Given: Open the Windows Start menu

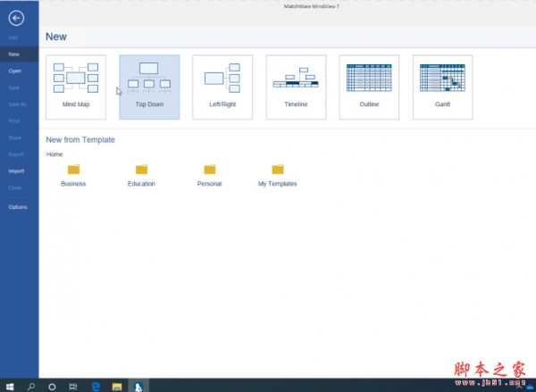Looking at the screenshot, I should (10, 386).
